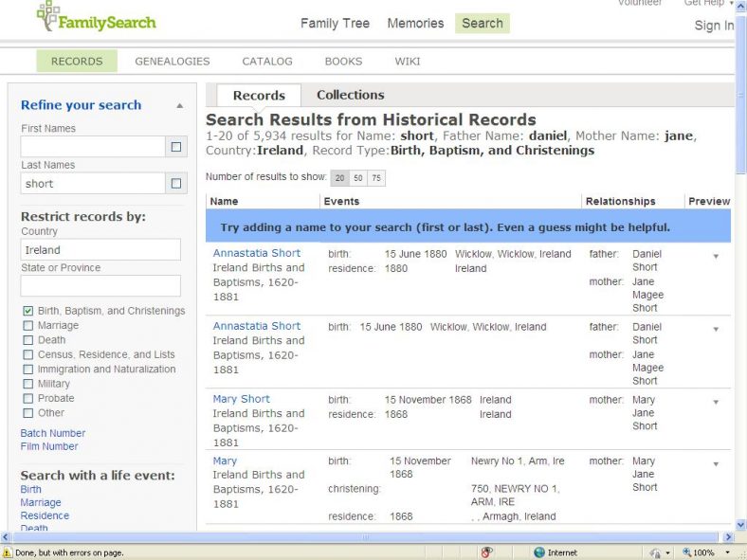The image size is (747, 560).
Task: Tick the exact-match box beside Last Names
Action: (x=175, y=183)
